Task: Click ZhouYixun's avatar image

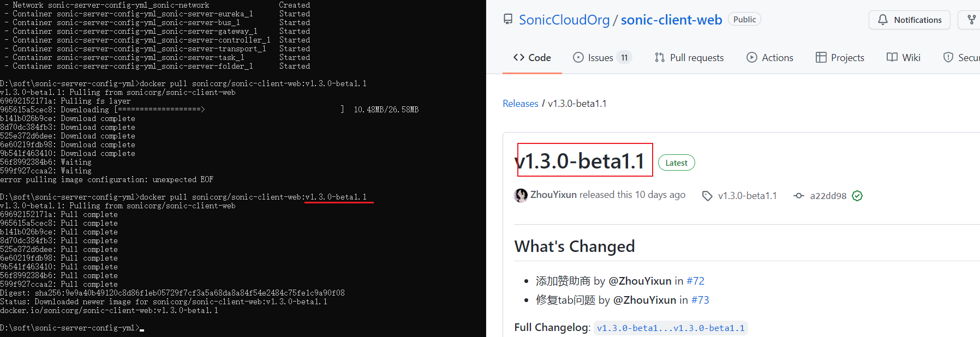Action: (521, 195)
